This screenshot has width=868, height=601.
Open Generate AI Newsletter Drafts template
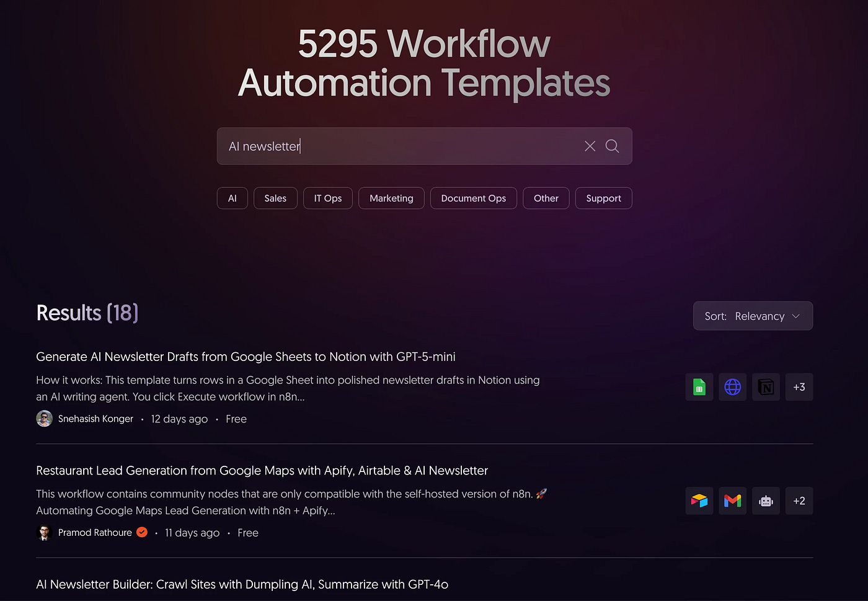[x=246, y=357]
